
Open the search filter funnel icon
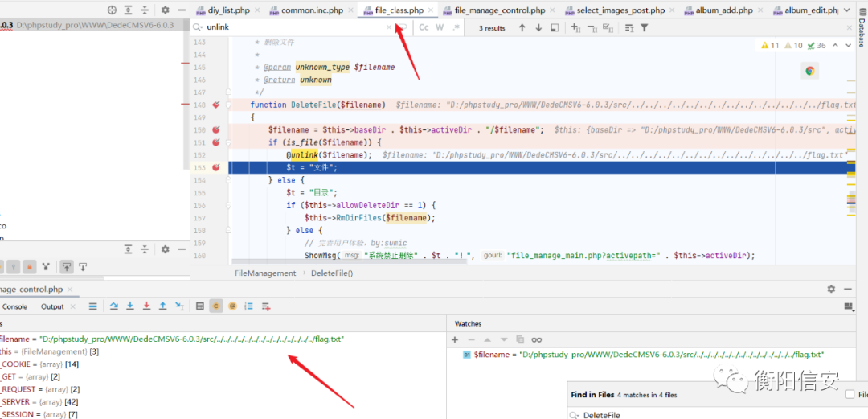coord(645,27)
